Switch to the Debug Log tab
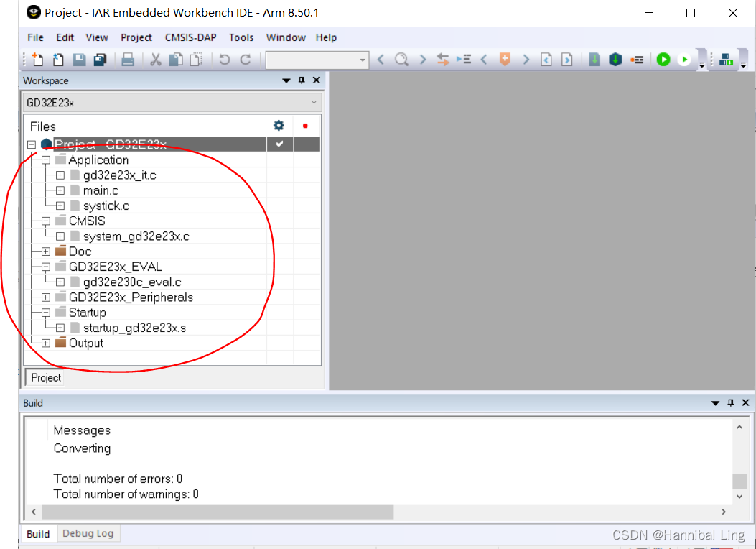This screenshot has width=756, height=549. point(88,534)
